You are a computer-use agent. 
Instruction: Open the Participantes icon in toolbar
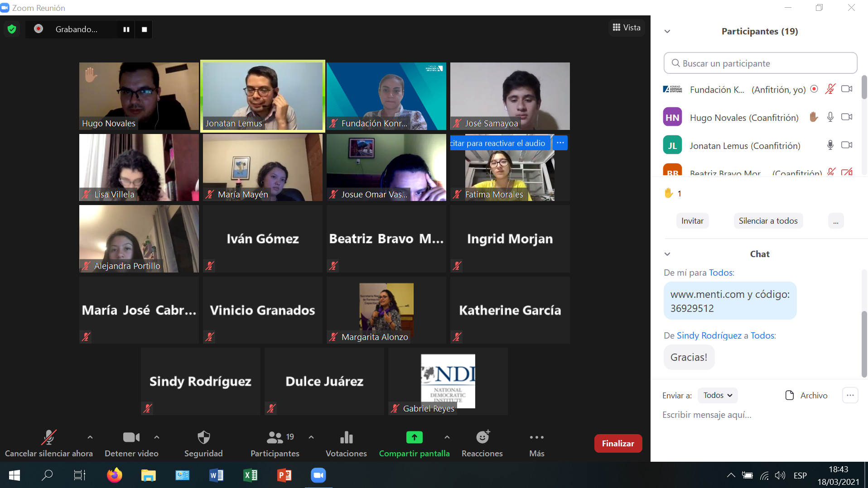[x=275, y=438]
